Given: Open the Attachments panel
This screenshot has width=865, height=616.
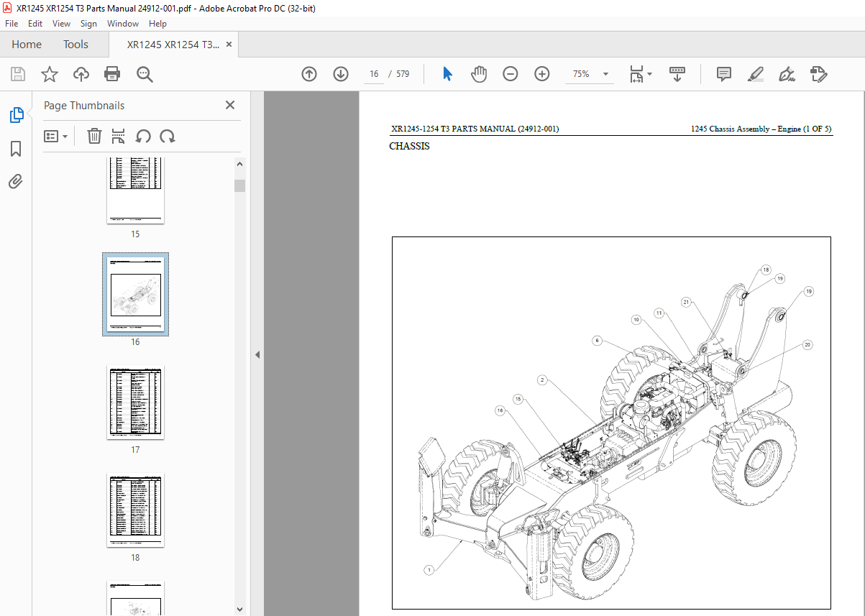Looking at the screenshot, I should (16, 181).
